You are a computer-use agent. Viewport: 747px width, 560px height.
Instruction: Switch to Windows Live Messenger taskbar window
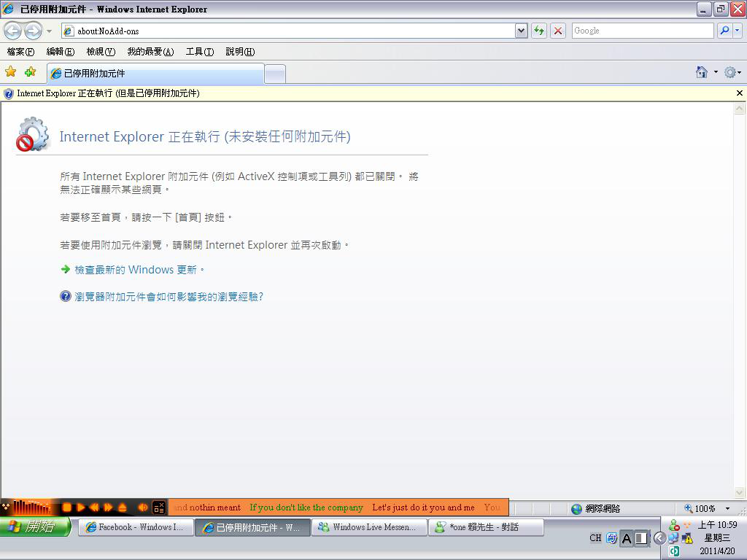click(368, 527)
